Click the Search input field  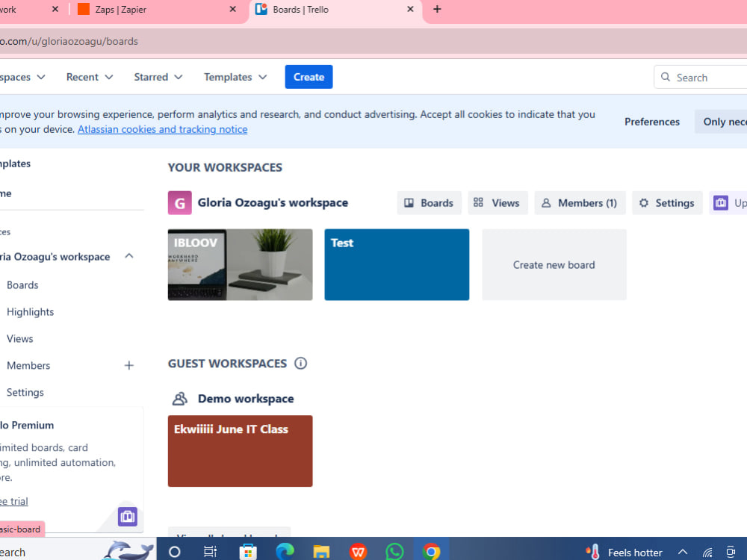click(x=701, y=77)
